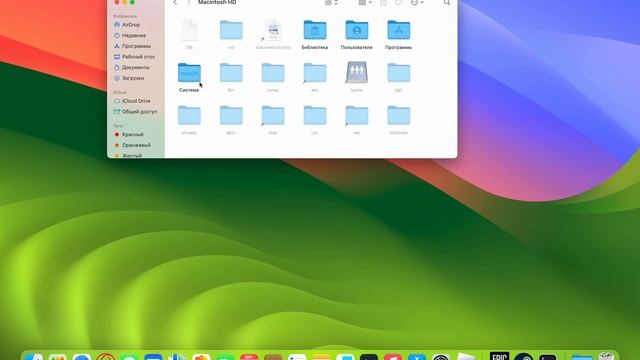The width and height of the screenshot is (640, 360).
Task: Click the Share toolbar button
Action: coord(383,2)
